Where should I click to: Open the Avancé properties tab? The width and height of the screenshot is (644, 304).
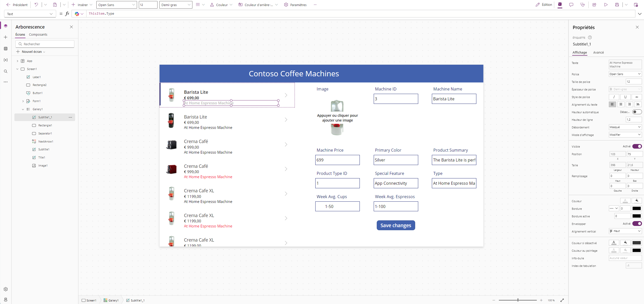(598, 53)
